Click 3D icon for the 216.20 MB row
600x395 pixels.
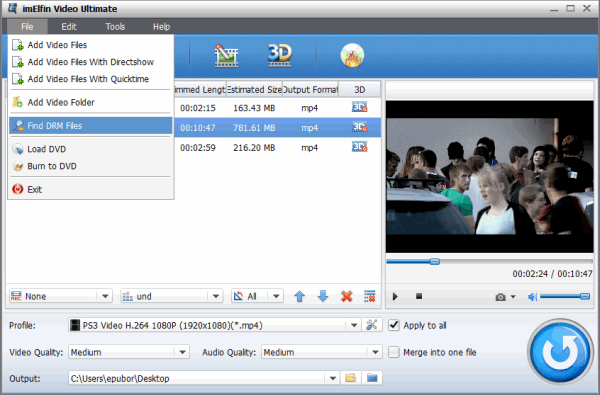[359, 147]
